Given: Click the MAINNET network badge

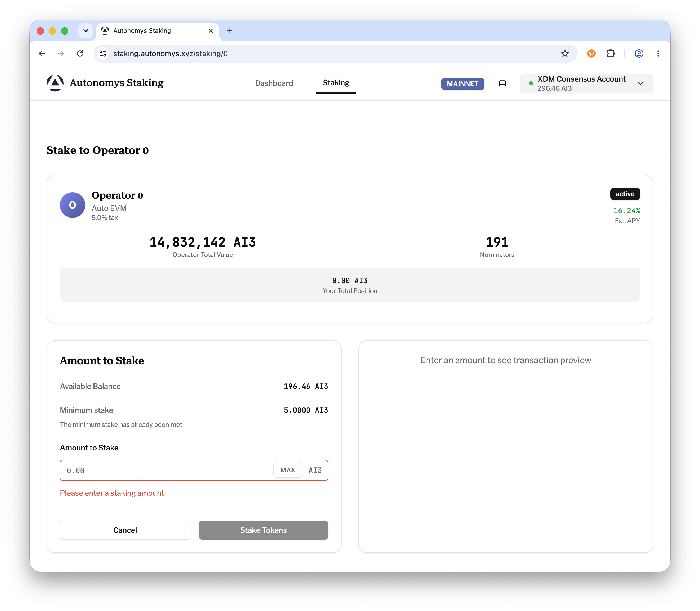Looking at the screenshot, I should coord(462,83).
